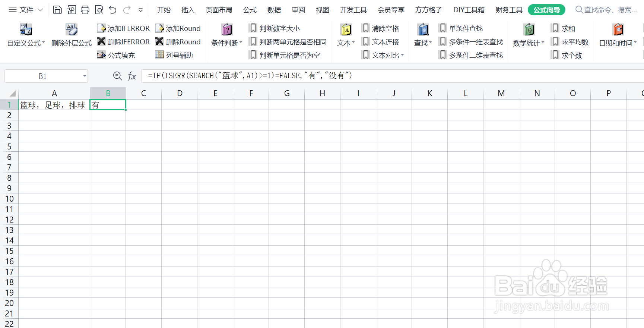Switch to the DIY工具箱 tab
The image size is (644, 328).
pos(469,10)
